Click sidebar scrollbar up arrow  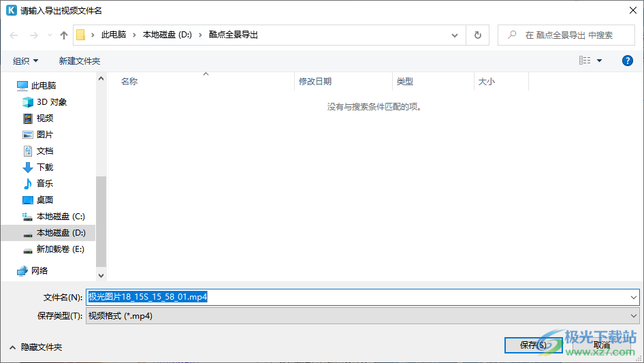pyautogui.click(x=101, y=78)
